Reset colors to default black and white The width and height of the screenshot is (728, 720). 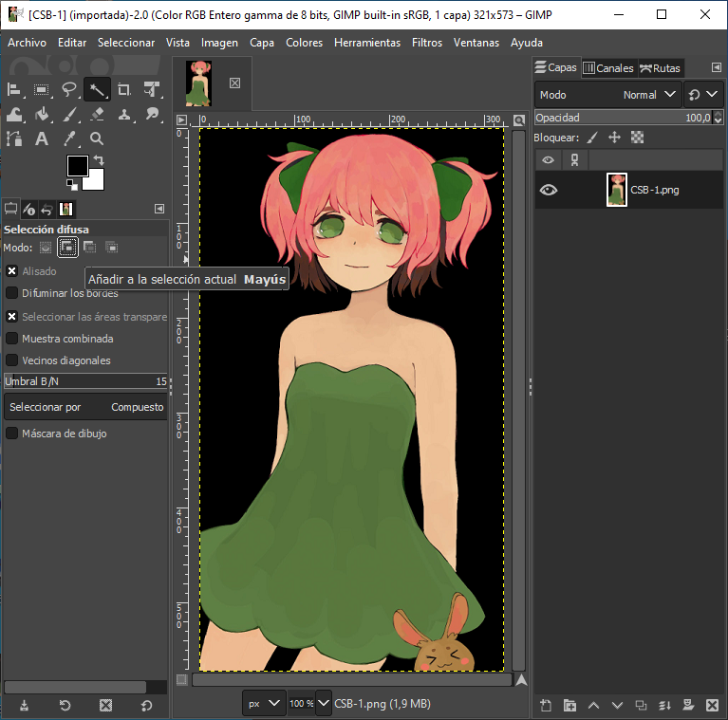tap(72, 185)
